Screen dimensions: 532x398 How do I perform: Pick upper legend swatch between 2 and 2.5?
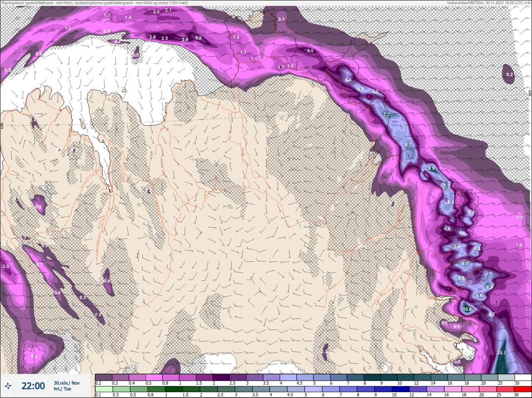click(x=222, y=377)
